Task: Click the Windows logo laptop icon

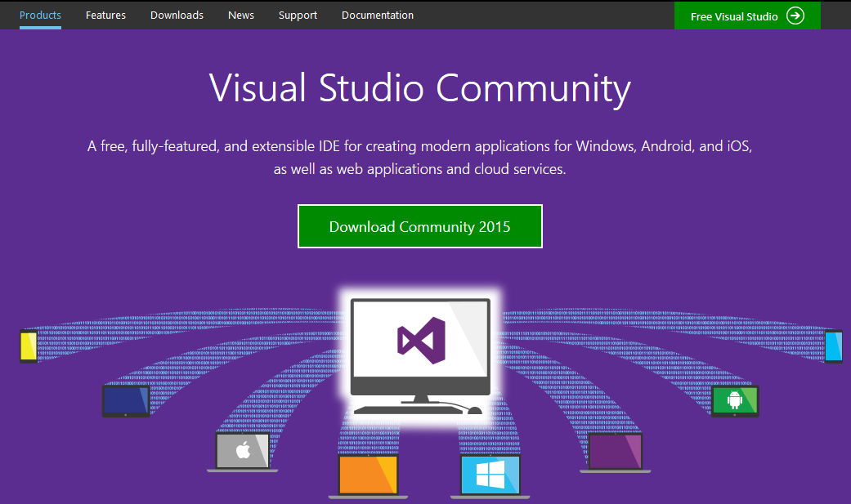Action: coord(490,475)
